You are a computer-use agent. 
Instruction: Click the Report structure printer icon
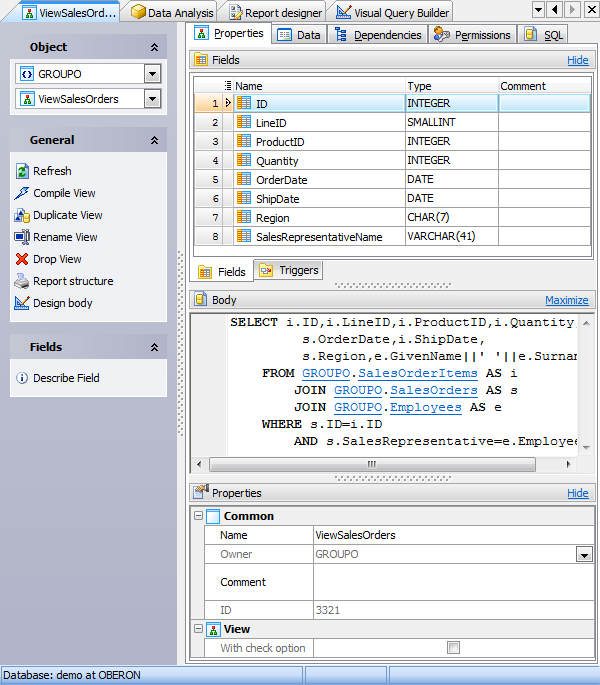22,281
